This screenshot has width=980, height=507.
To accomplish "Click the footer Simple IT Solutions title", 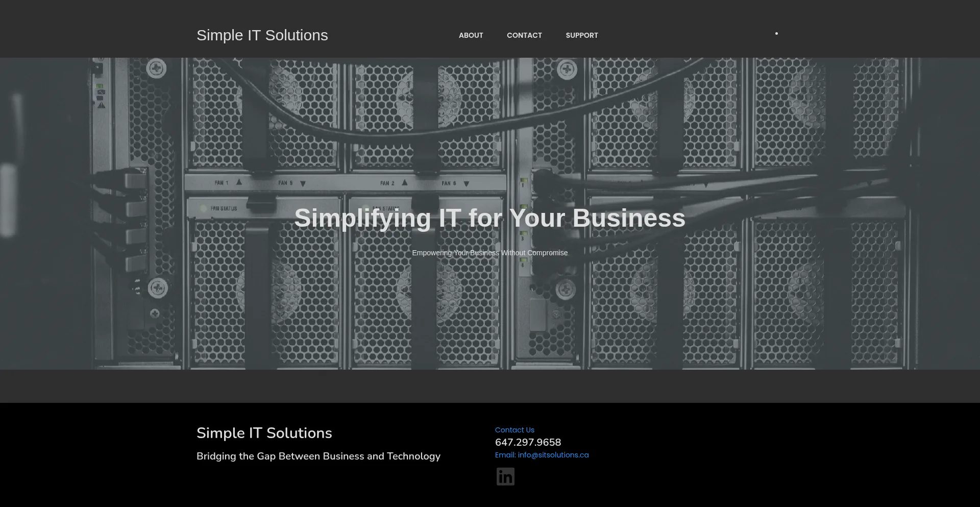I will pyautogui.click(x=264, y=433).
